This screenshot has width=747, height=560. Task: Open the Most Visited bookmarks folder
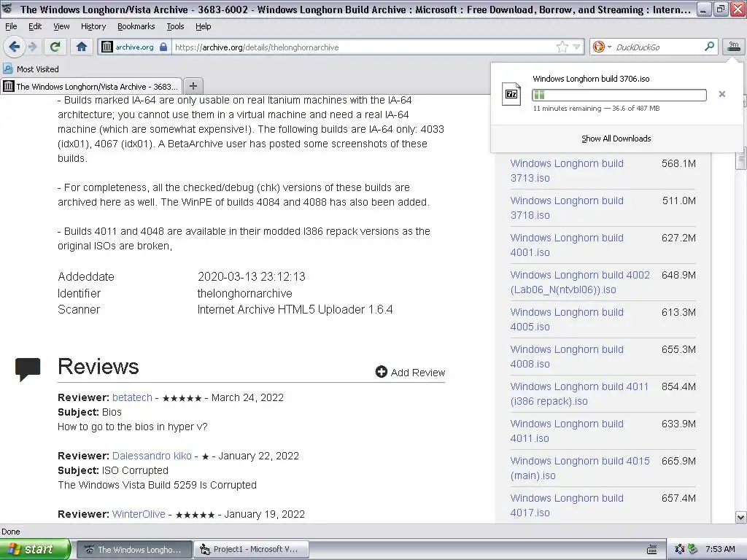pos(31,69)
